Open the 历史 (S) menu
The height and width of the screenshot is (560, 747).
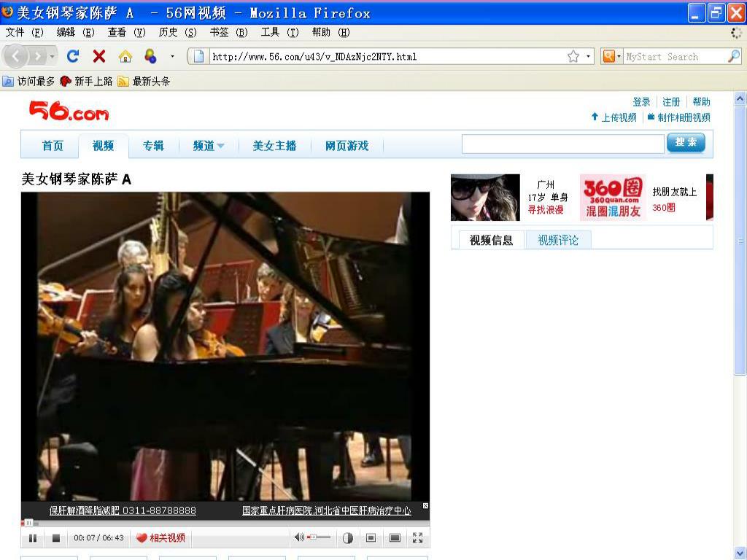click(x=177, y=32)
